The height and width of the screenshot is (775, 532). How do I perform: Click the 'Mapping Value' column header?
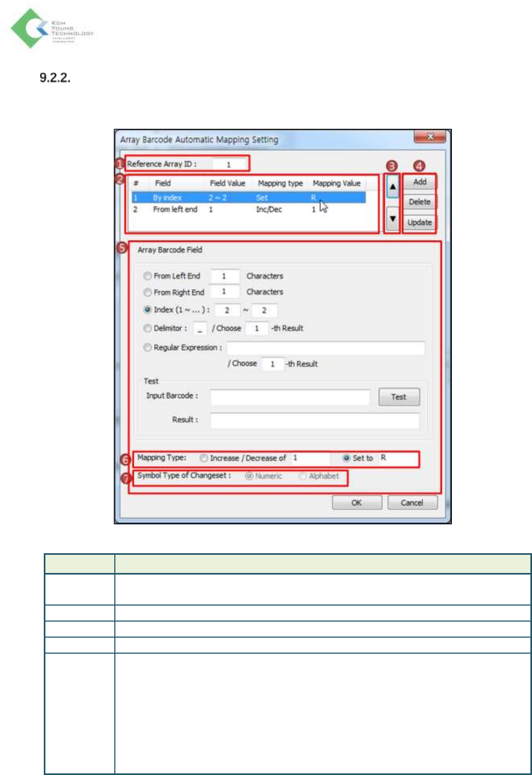(337, 183)
